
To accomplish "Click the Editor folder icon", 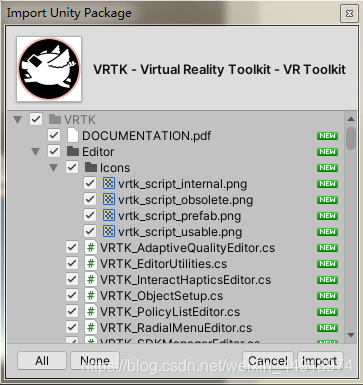I will [x=73, y=151].
